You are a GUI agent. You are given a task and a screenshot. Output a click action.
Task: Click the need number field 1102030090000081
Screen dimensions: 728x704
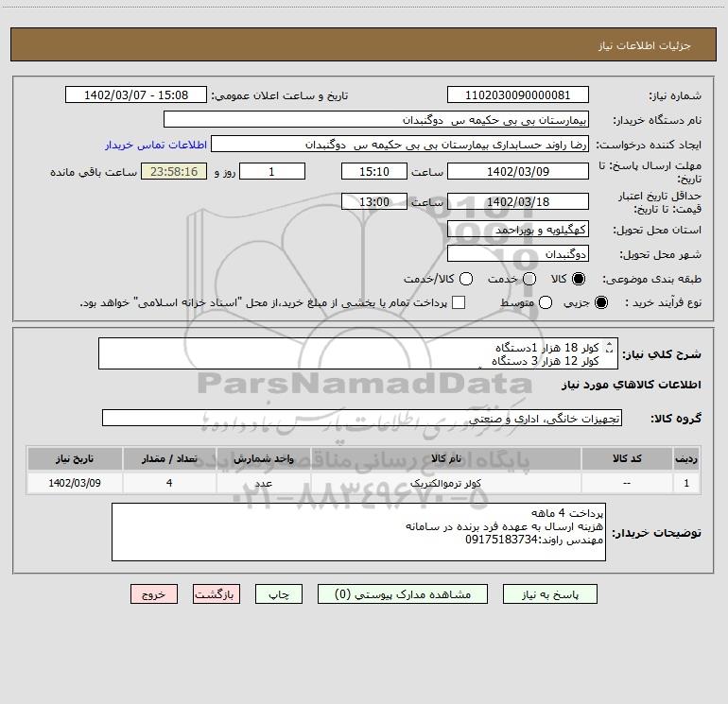518,94
